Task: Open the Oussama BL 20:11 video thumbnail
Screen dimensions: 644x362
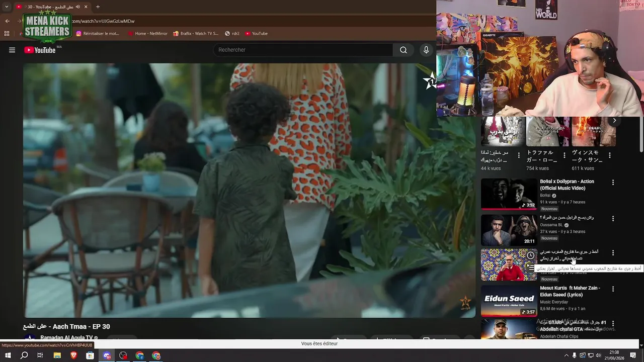Action: 509,230
